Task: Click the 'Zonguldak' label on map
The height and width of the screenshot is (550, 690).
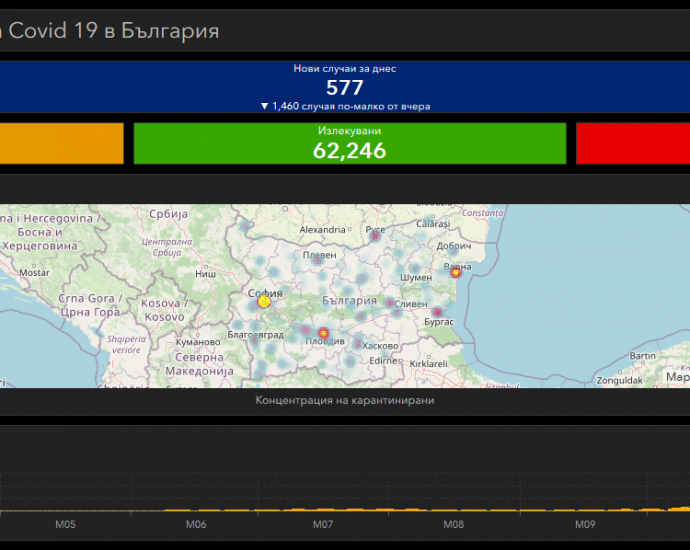Action: pos(620,380)
